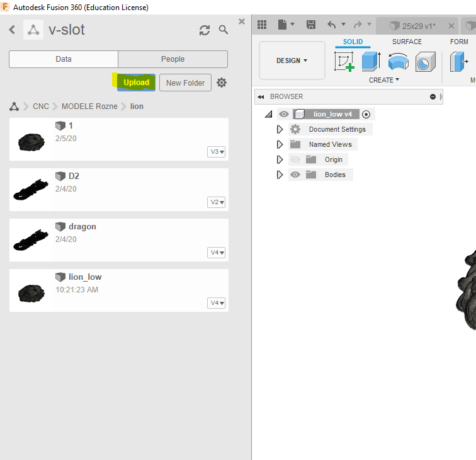Select the Named Views label in tree
Image resolution: width=476 pixels, height=460 pixels.
pos(331,144)
